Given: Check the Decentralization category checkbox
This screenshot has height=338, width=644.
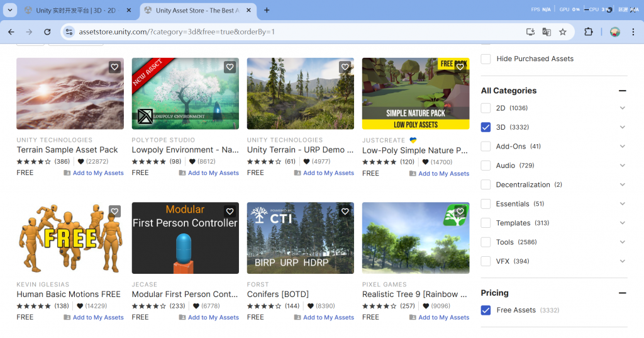Looking at the screenshot, I should (x=486, y=184).
